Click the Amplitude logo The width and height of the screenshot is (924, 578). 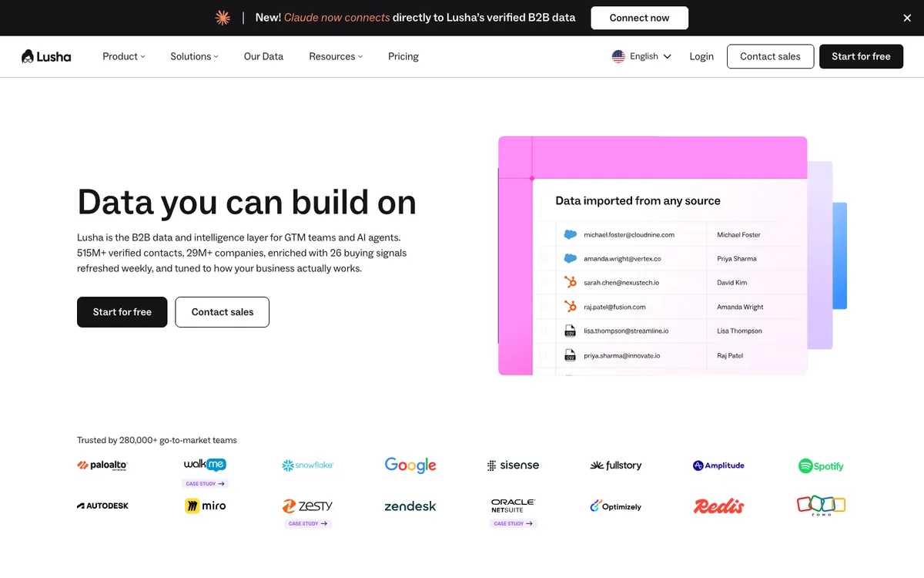718,465
